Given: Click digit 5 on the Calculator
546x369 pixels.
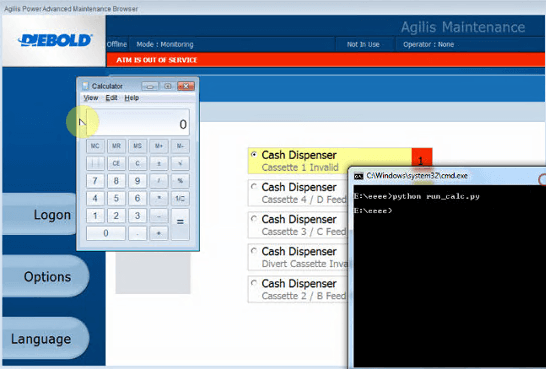Looking at the screenshot, I should click(x=116, y=198).
